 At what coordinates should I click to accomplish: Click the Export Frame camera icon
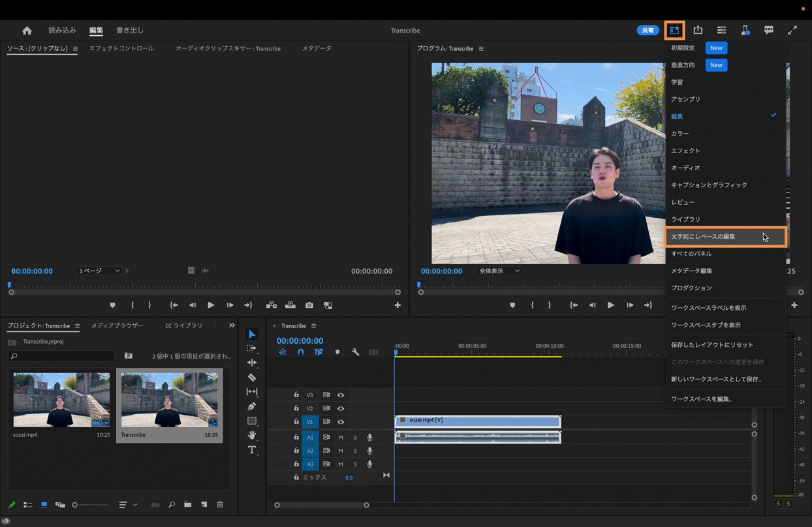point(309,305)
